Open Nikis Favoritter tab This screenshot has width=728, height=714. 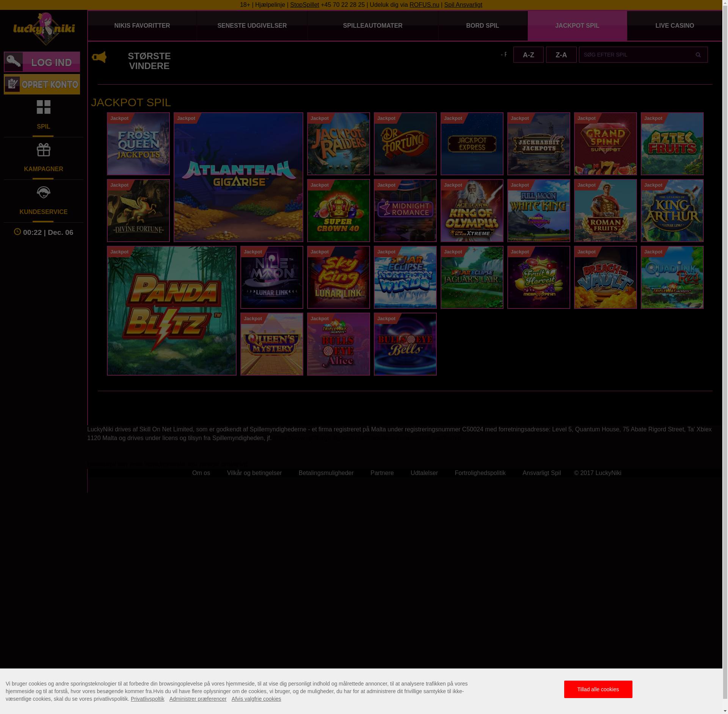[x=142, y=26]
